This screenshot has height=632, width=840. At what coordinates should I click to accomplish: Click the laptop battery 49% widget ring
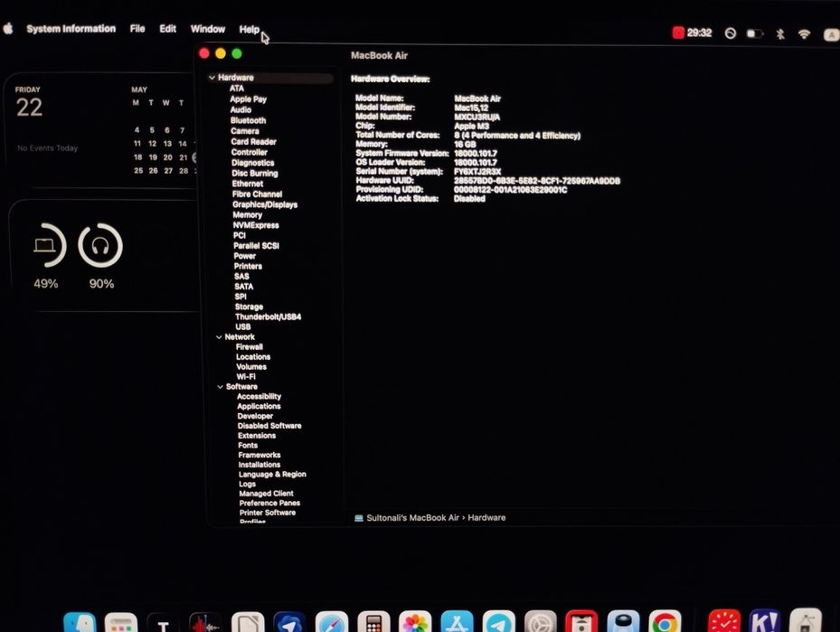pos(46,245)
